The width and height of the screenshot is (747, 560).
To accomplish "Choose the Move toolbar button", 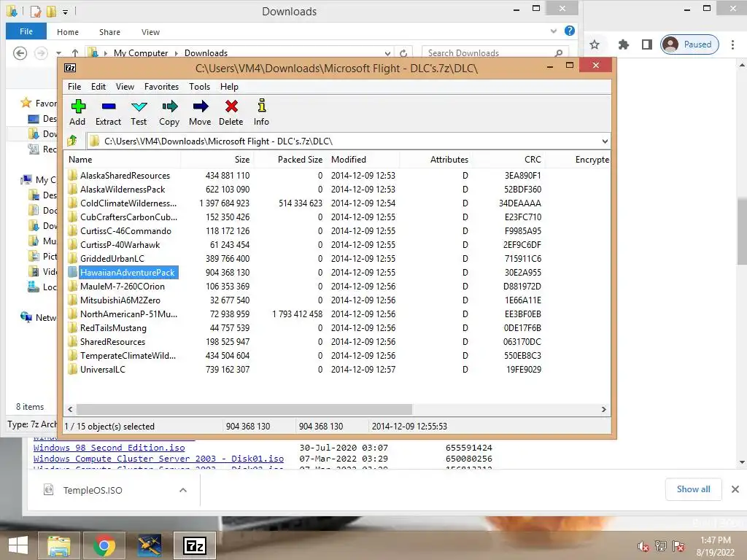I will [x=200, y=112].
